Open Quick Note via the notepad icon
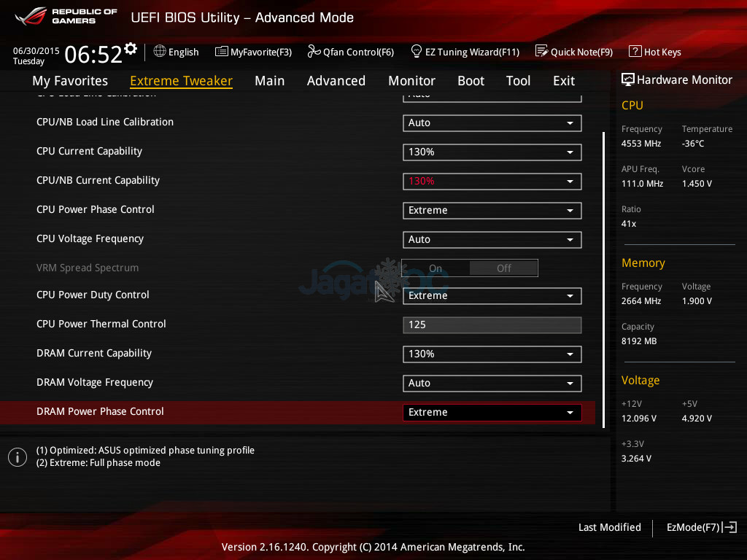Image resolution: width=747 pixels, height=560 pixels. pos(541,52)
